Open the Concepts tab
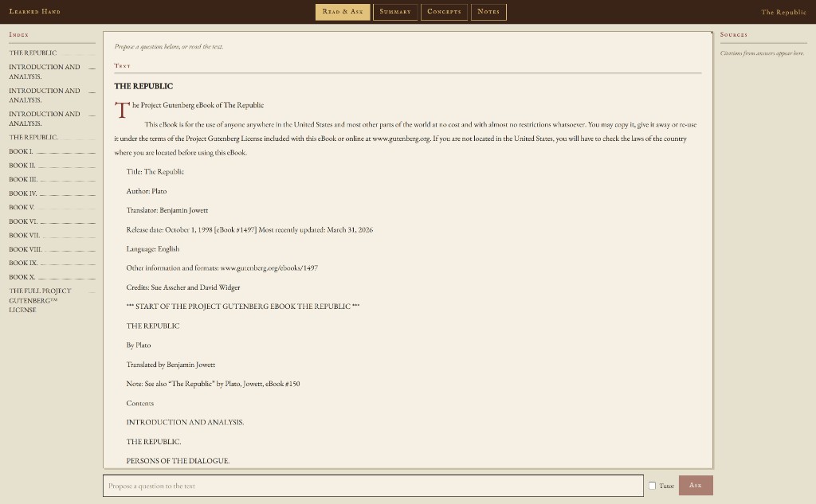The width and height of the screenshot is (816, 504). (x=444, y=11)
